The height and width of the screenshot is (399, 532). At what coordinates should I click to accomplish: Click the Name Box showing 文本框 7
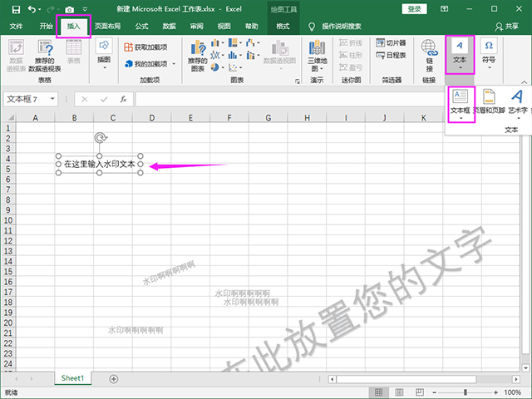(27, 99)
